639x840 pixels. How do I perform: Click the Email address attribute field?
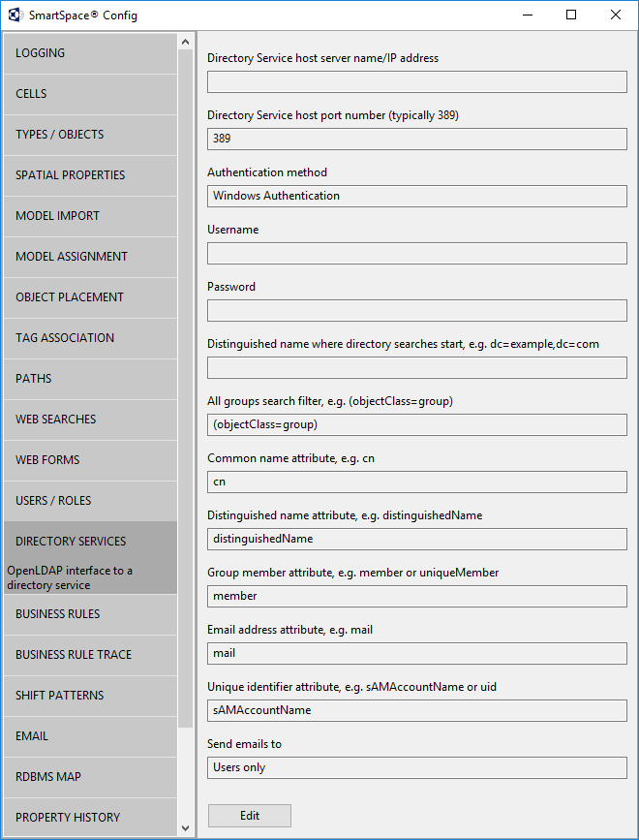point(417,654)
